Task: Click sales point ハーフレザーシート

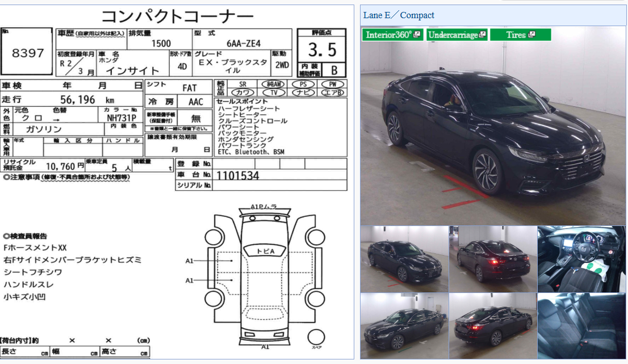Action: point(249,108)
